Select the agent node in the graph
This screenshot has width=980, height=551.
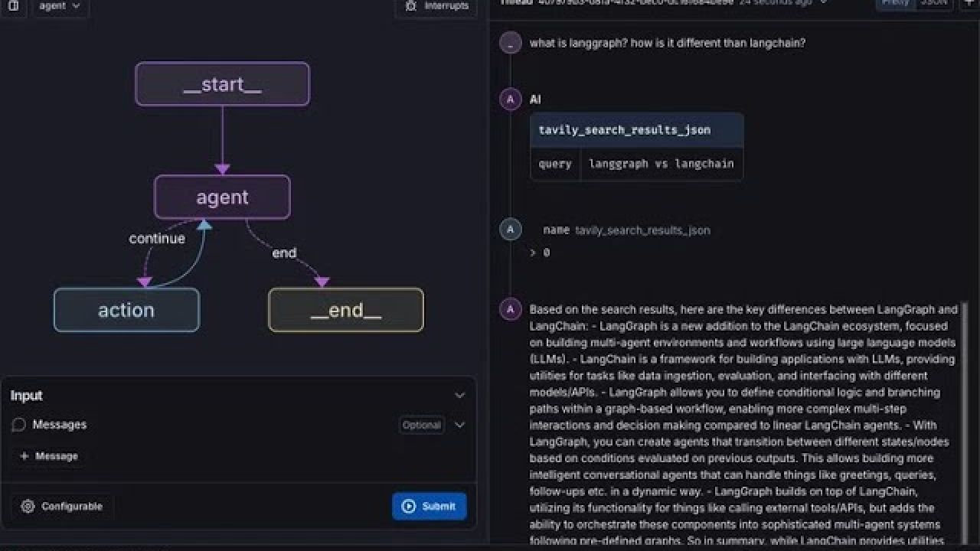point(221,197)
